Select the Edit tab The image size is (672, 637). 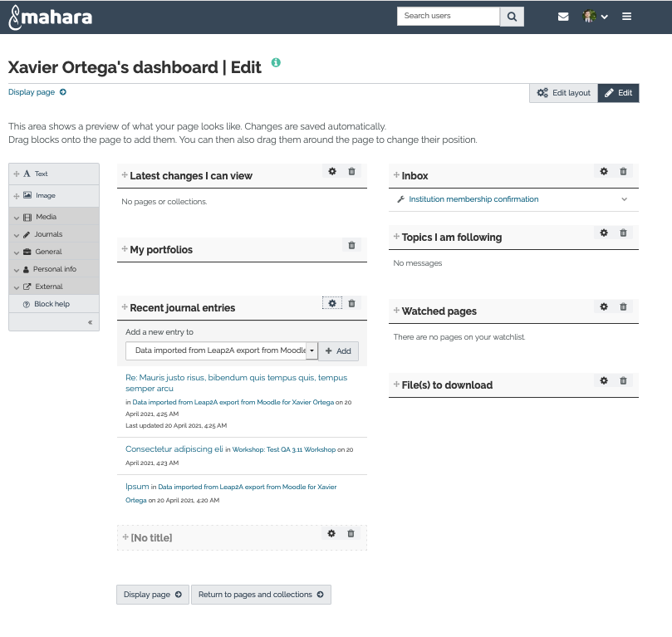coord(619,93)
